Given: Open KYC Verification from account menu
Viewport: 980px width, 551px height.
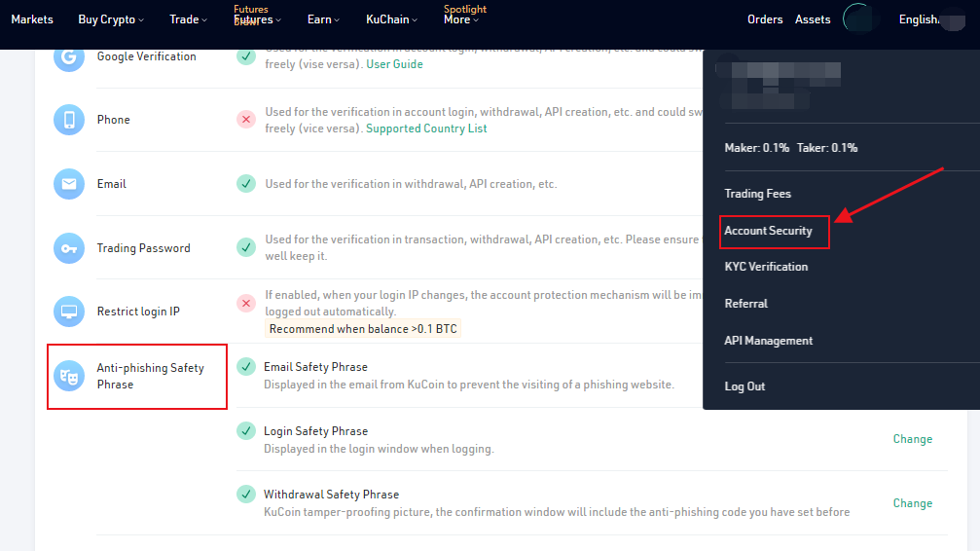Looking at the screenshot, I should tap(766, 267).
